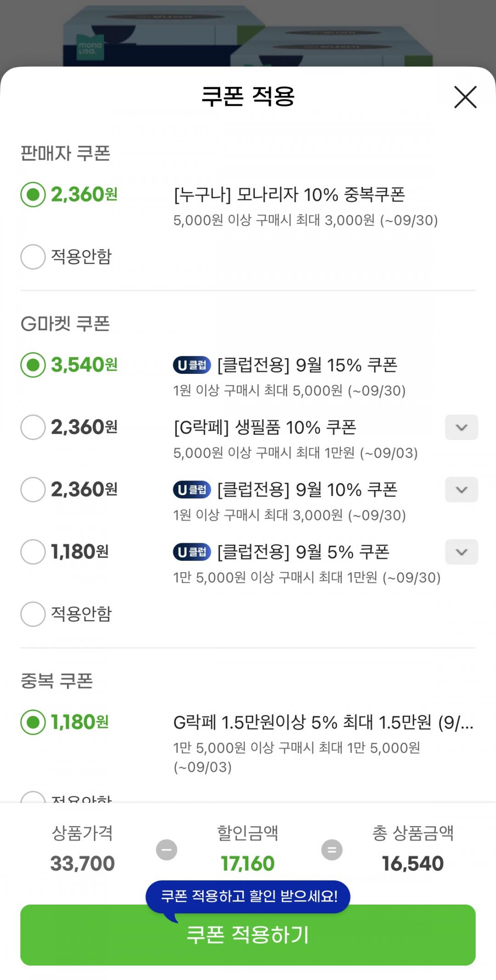Expand details for the 생필품 10% coupon

pos(461,427)
